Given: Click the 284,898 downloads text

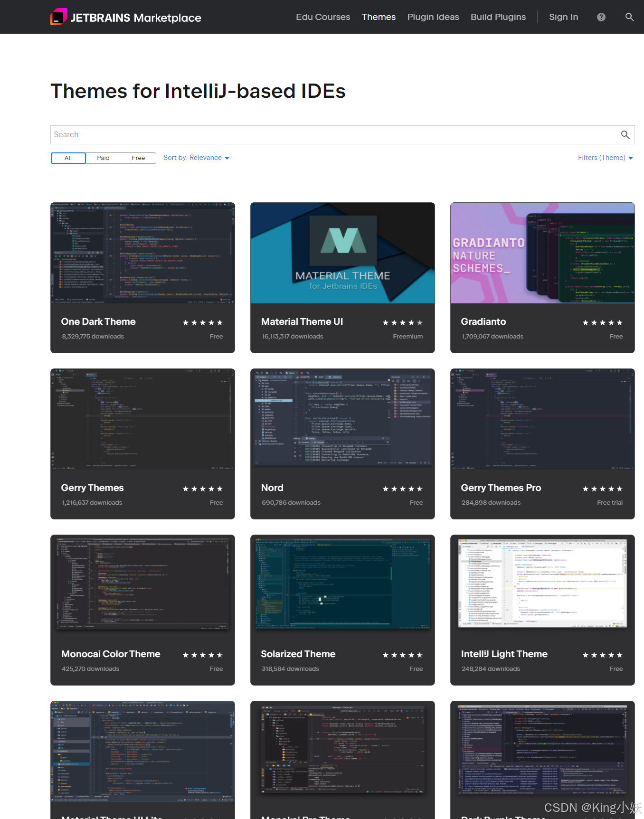Looking at the screenshot, I should 491,502.
